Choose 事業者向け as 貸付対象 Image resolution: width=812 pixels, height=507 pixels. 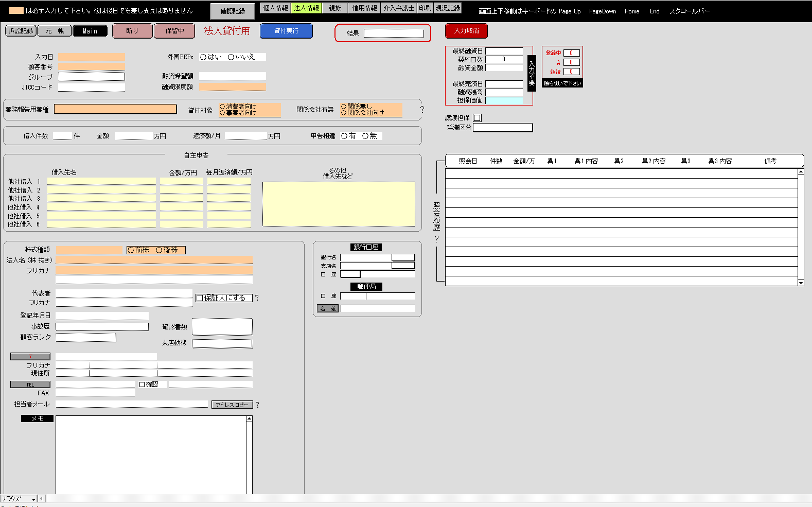pos(222,113)
